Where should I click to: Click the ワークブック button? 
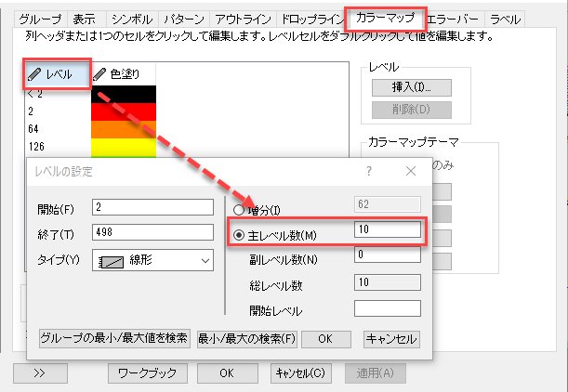(148, 373)
